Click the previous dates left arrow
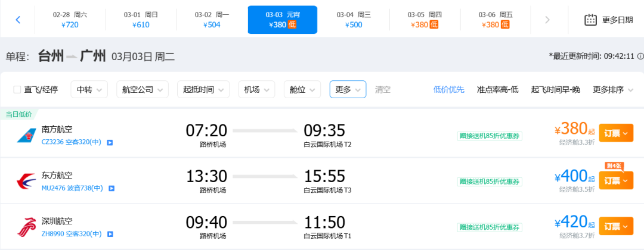 [x=18, y=20]
